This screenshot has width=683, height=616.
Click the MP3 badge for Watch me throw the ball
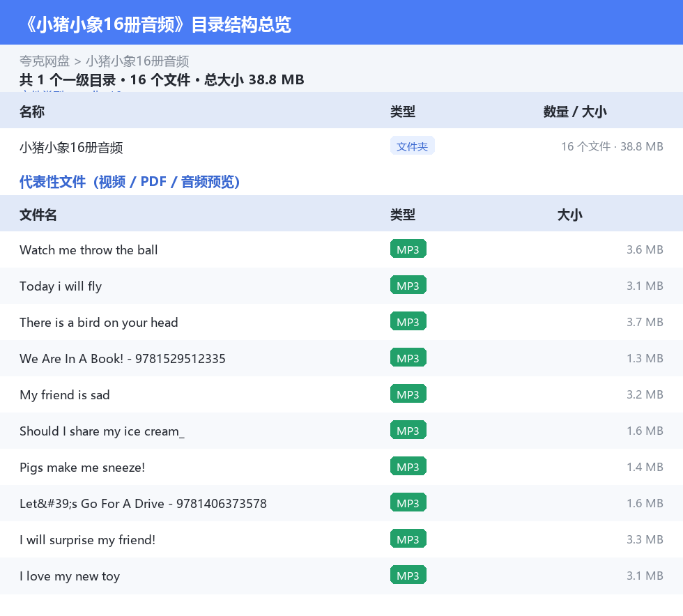pos(408,249)
